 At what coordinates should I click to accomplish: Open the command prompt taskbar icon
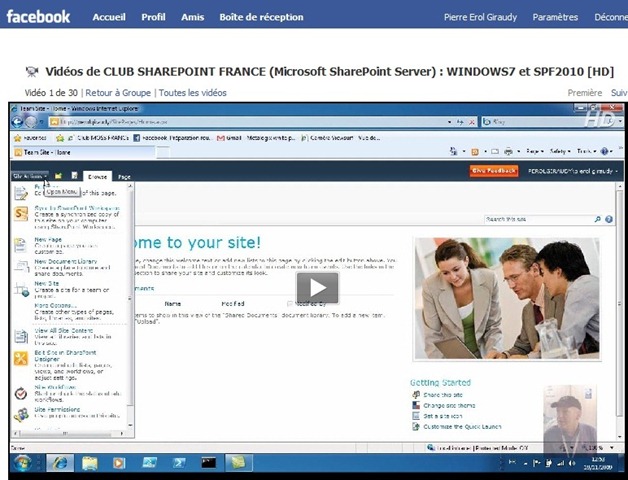209,463
